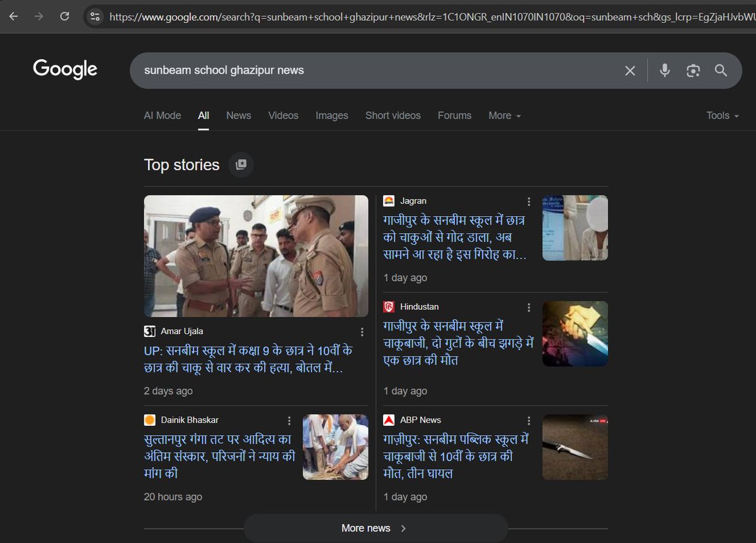Click the Top stories save icon

point(241,164)
